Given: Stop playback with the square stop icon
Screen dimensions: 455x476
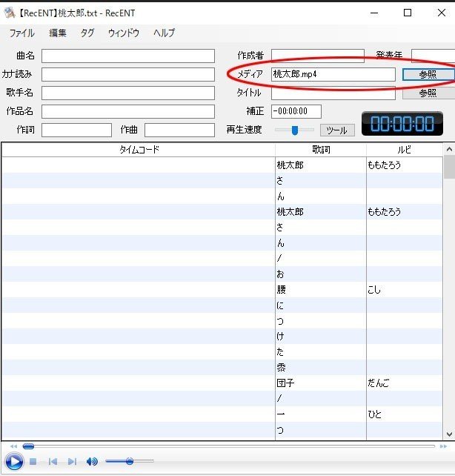Looking at the screenshot, I should [x=33, y=462].
